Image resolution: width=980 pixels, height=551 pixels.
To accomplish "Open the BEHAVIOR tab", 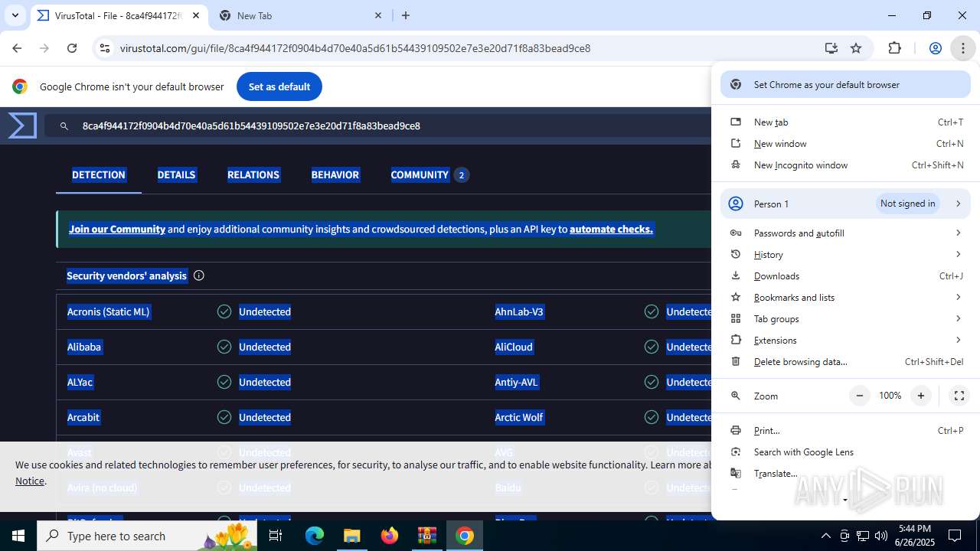I will pos(335,174).
